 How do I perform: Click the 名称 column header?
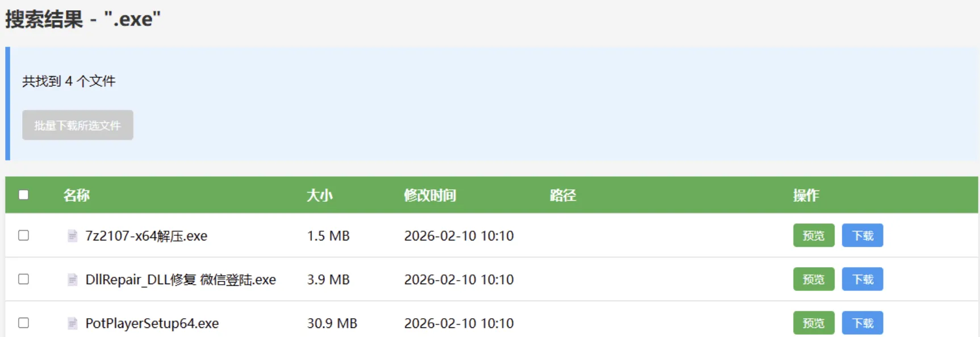point(77,195)
